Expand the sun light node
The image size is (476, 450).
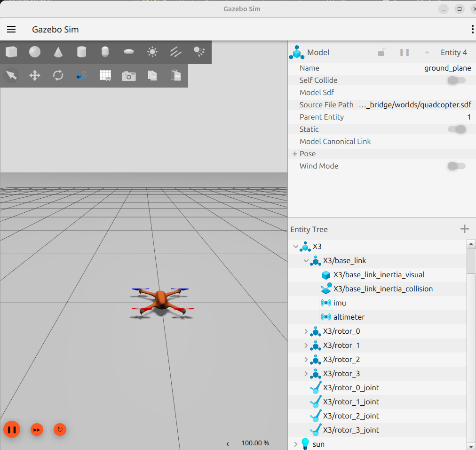pyautogui.click(x=296, y=444)
